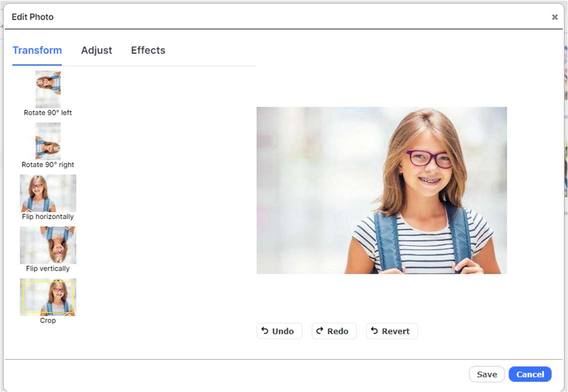Click the 'Edit Photo' dialog title
Viewport: 568px width, 392px height.
(x=33, y=17)
